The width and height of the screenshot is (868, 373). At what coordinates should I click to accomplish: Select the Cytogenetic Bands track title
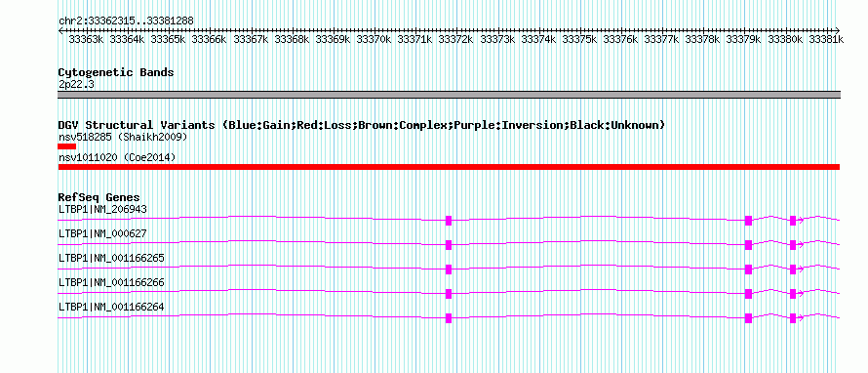point(116,72)
